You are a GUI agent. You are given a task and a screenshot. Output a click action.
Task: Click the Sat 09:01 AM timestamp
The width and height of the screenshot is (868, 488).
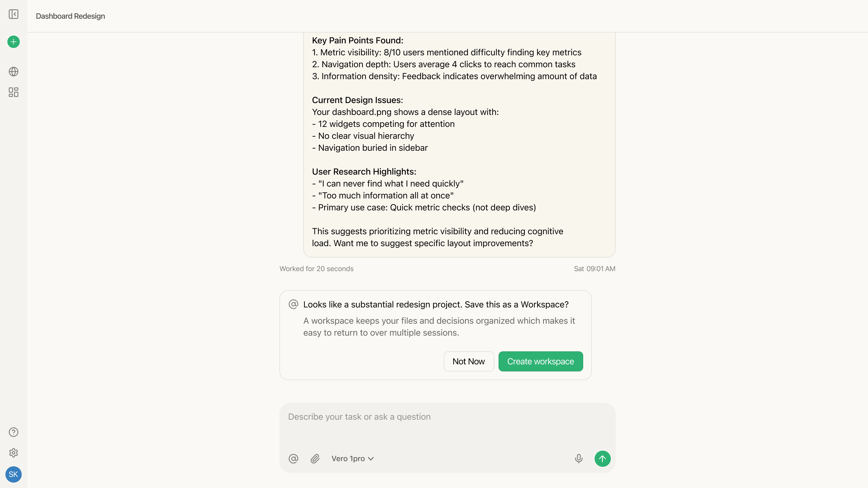594,269
